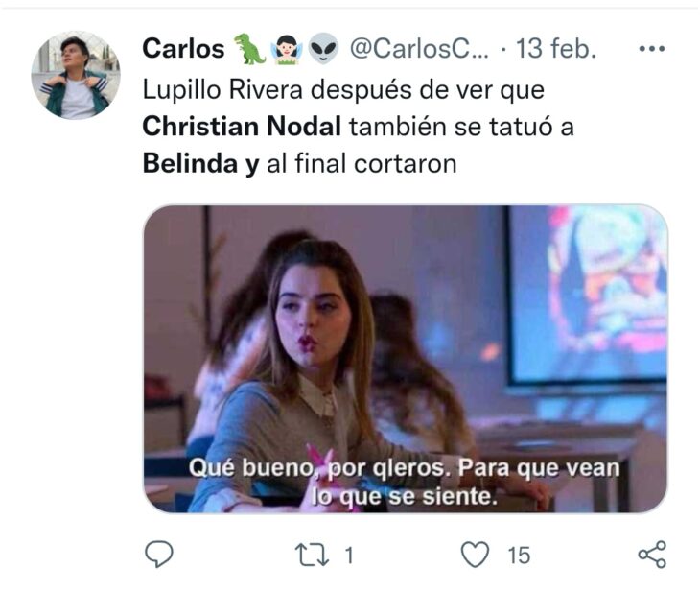This screenshot has width=700, height=592.
Task: Open the three-dot more options menu
Action: [652, 48]
